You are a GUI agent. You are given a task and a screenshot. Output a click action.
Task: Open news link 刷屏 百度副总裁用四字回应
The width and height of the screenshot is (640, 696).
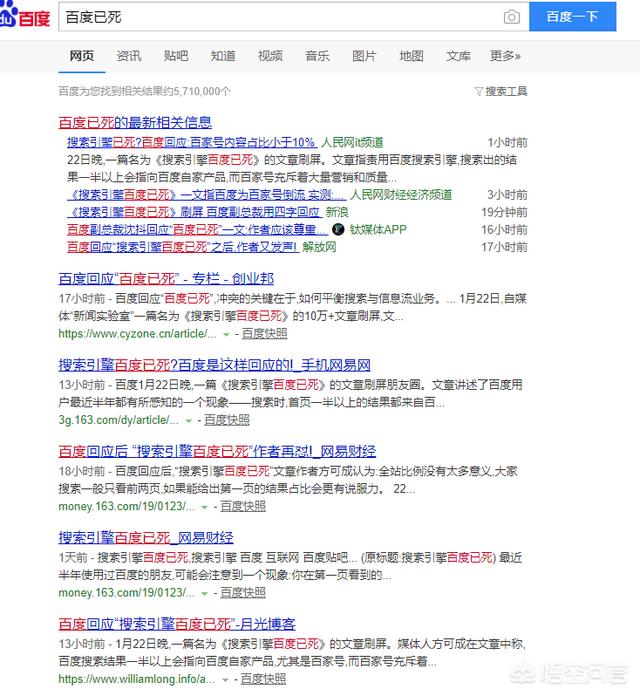(x=194, y=212)
